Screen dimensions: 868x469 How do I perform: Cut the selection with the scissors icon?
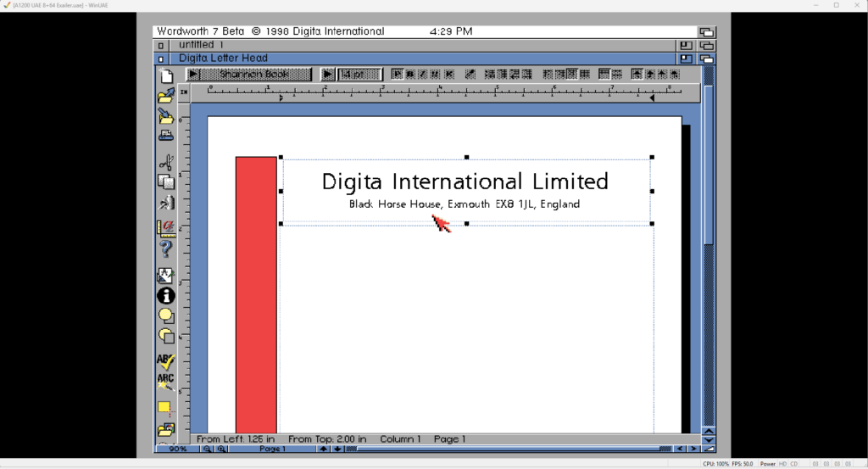[166, 162]
